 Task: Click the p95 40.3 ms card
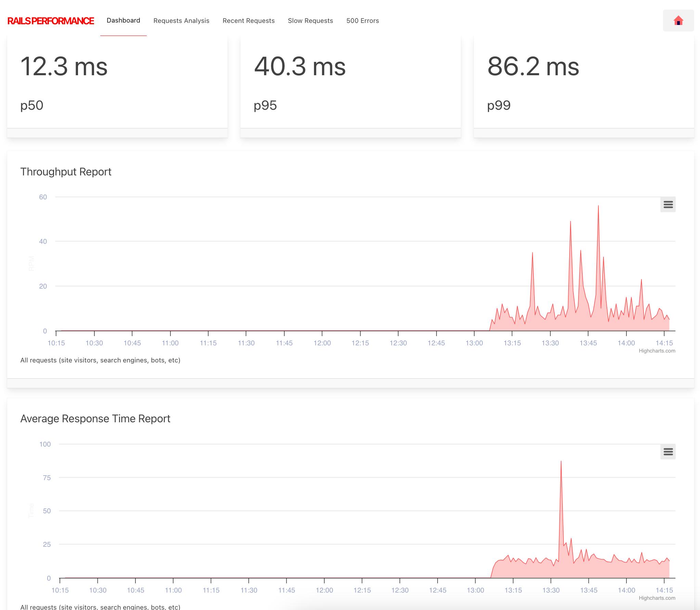tap(350, 82)
